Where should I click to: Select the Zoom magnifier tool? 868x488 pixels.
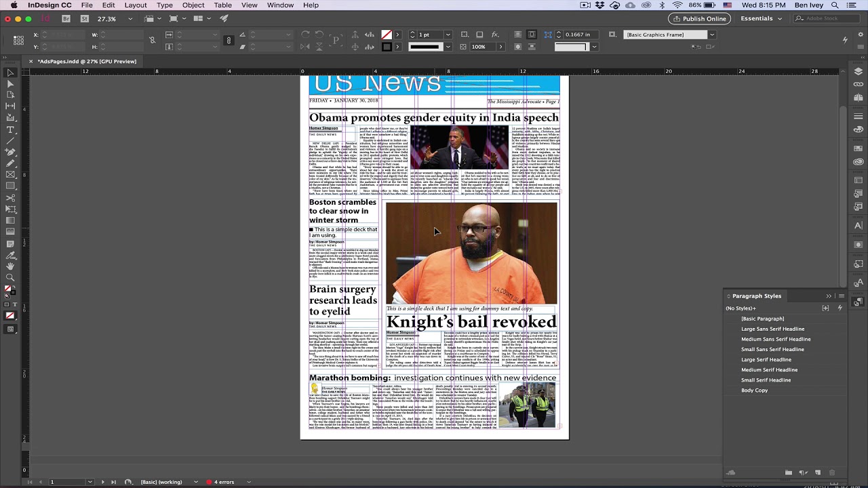10,277
